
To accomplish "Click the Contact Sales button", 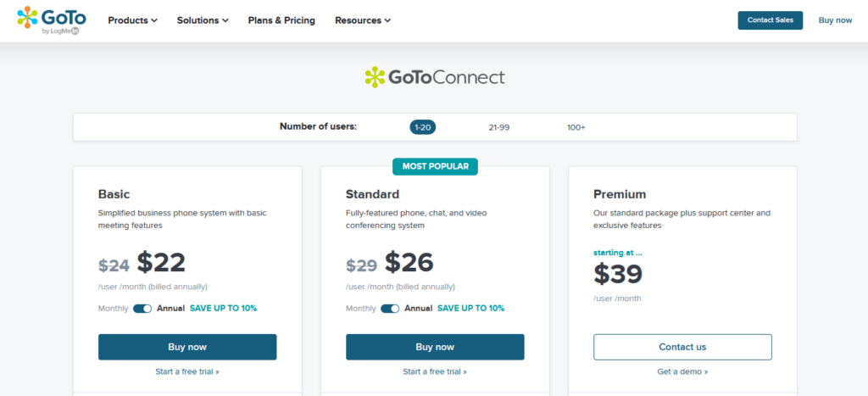I will point(770,20).
